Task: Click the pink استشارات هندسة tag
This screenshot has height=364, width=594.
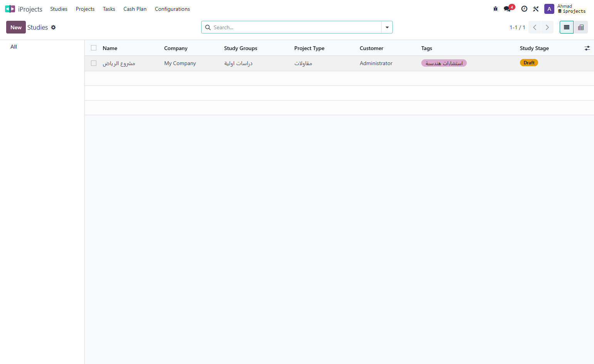Action: 444,63
